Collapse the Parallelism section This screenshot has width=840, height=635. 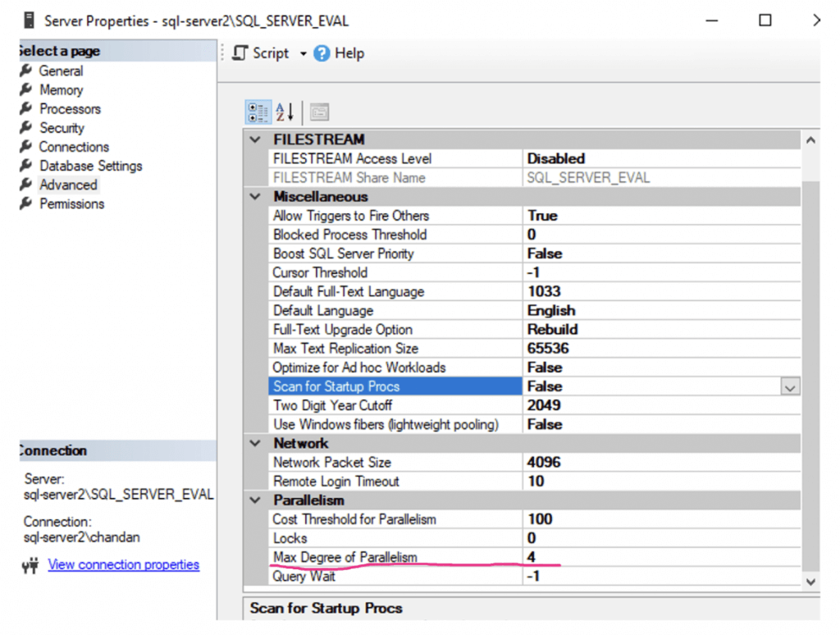click(x=256, y=500)
